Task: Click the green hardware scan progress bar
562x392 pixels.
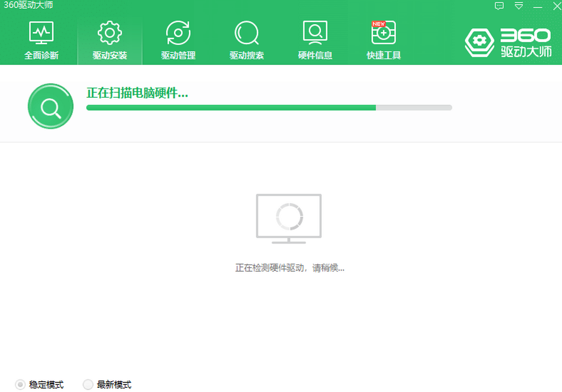Action: [x=269, y=108]
